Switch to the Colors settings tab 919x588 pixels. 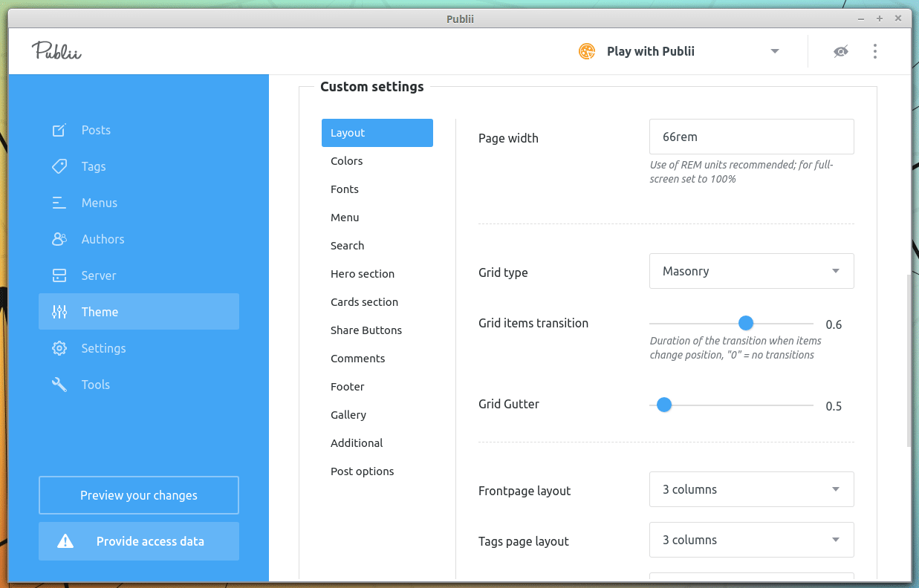pyautogui.click(x=377, y=161)
